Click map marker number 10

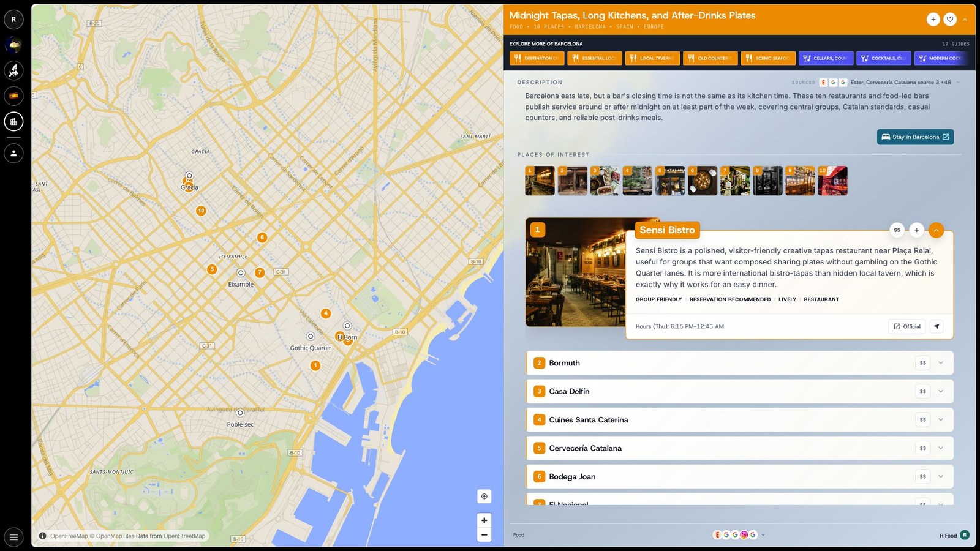click(201, 211)
